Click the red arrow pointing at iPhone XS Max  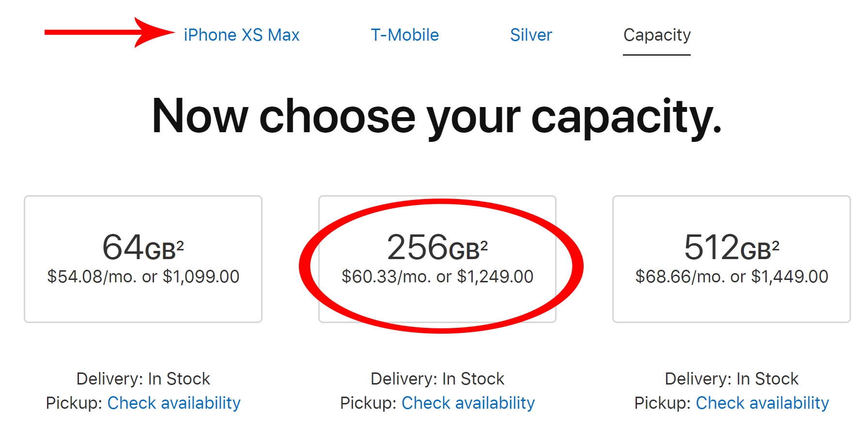tap(109, 32)
